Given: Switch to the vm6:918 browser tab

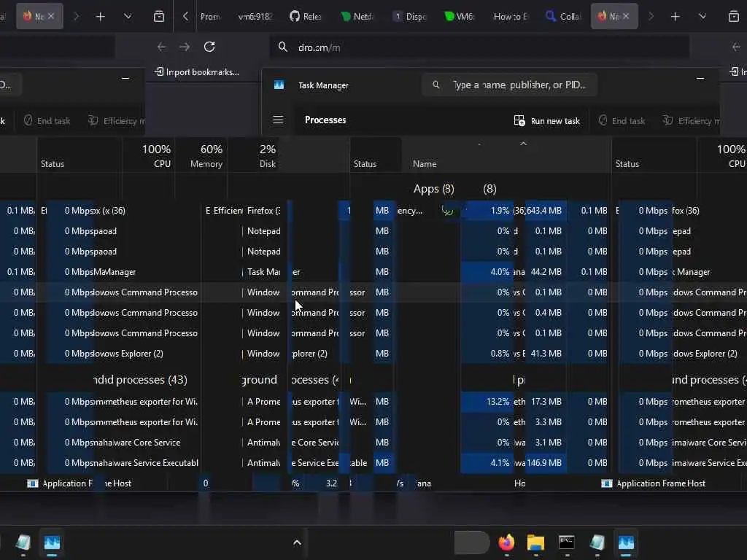Looking at the screenshot, I should pos(255,17).
